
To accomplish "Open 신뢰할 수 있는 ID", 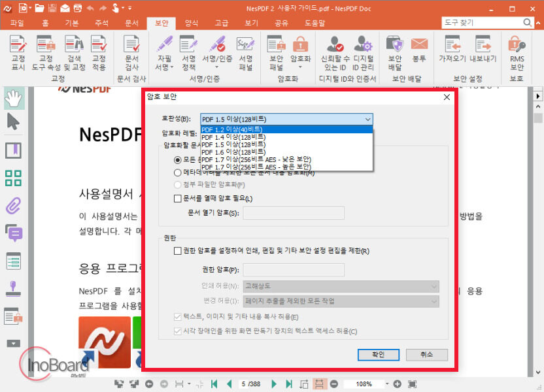I will pos(335,53).
